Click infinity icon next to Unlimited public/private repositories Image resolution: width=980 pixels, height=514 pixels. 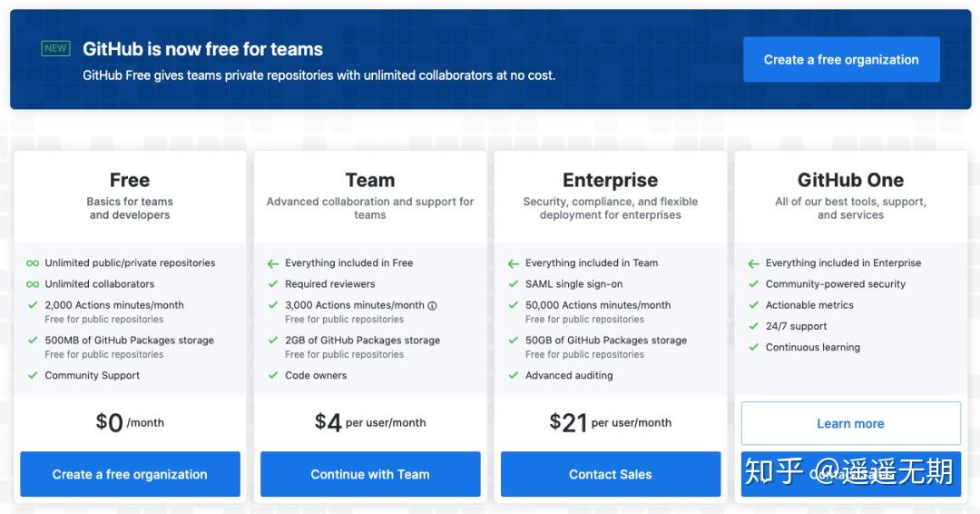[33, 263]
